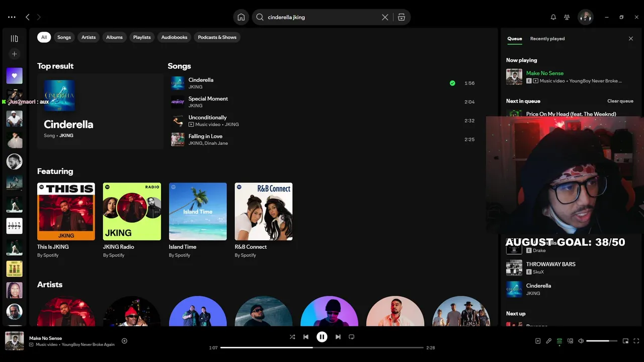Skip to the next track
The height and width of the screenshot is (362, 644).
(338, 337)
